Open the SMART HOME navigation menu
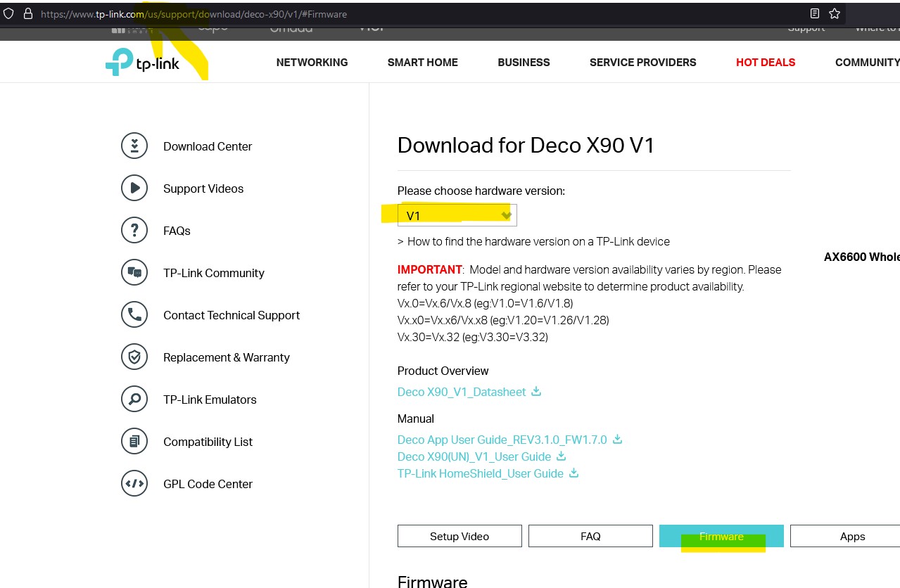Screen dimensions: 900x588 [x=422, y=63]
